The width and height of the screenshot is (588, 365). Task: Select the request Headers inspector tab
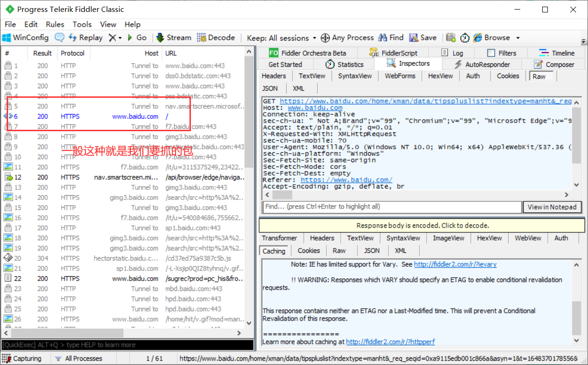[x=273, y=76]
